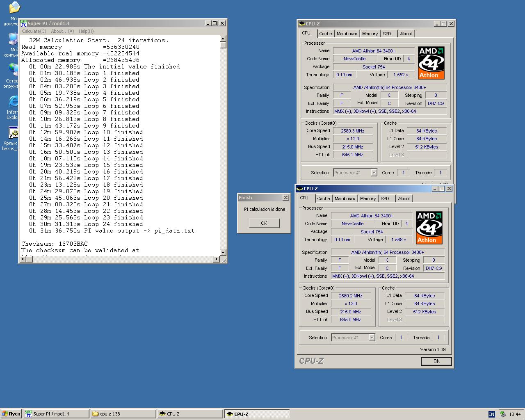The height and width of the screenshot is (420, 525).
Task: Click 'PI calculation is done!' message text
Action: pos(265,209)
